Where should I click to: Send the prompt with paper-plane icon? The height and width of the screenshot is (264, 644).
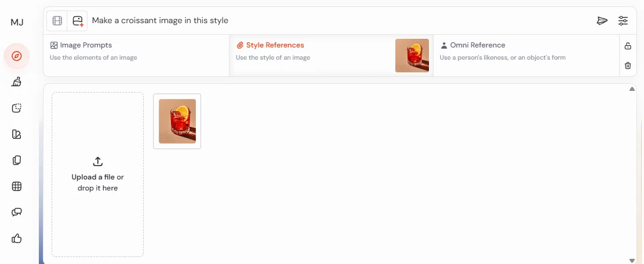(x=602, y=20)
